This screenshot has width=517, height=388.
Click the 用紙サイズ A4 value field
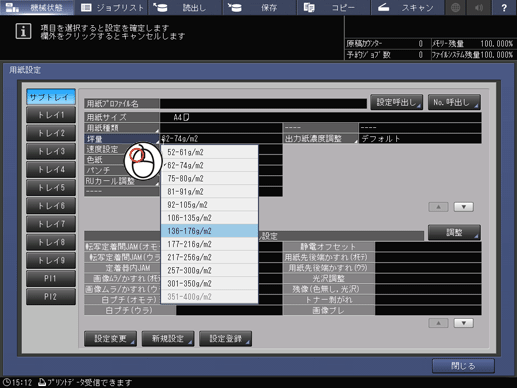(x=321, y=117)
